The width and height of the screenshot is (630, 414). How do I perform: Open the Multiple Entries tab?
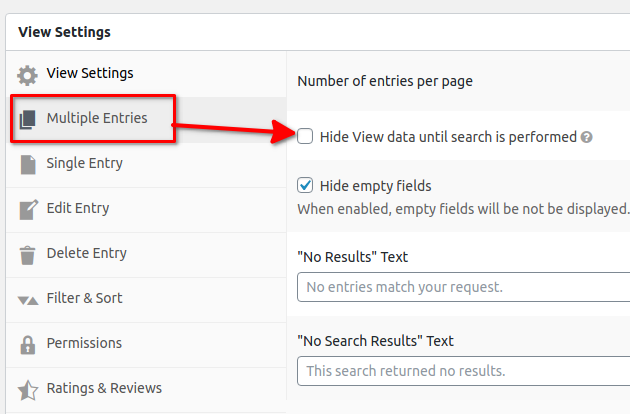pyautogui.click(x=96, y=119)
